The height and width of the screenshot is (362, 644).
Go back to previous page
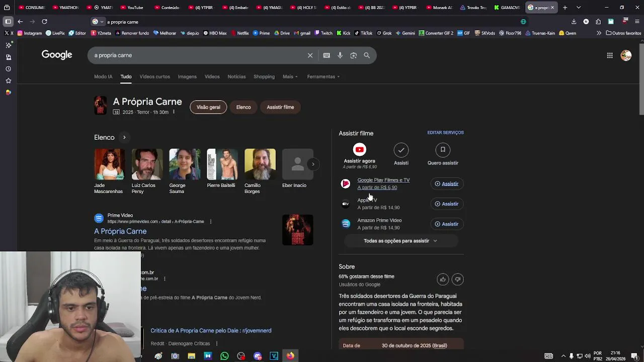coord(20,22)
